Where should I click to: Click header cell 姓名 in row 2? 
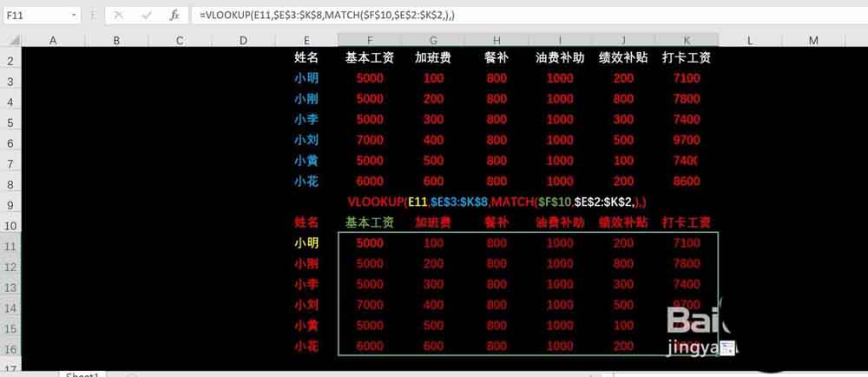[306, 58]
